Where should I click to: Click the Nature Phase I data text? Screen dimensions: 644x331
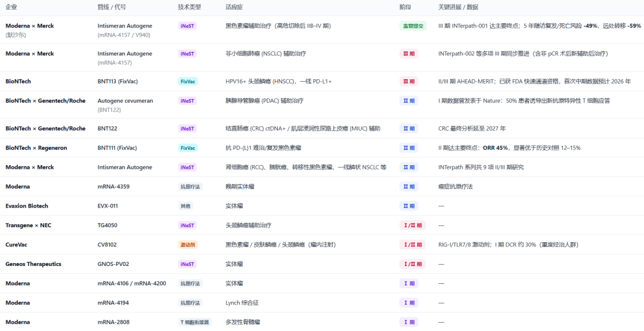(524, 101)
